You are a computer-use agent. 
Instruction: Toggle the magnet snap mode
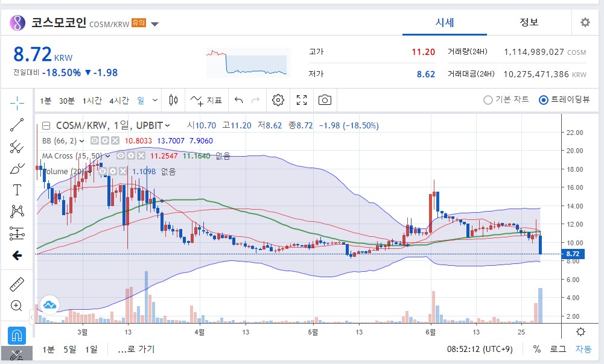(x=17, y=336)
